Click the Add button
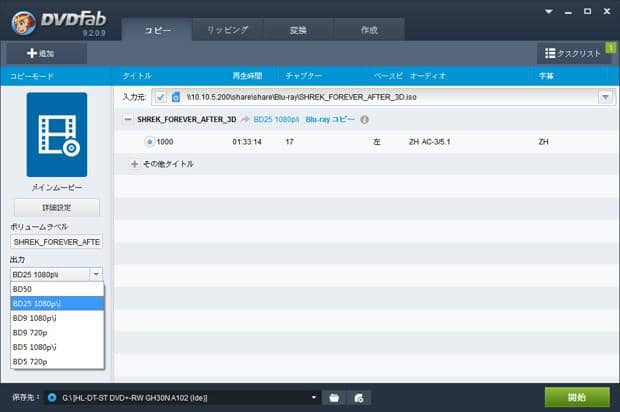The image size is (620, 412). click(x=46, y=53)
